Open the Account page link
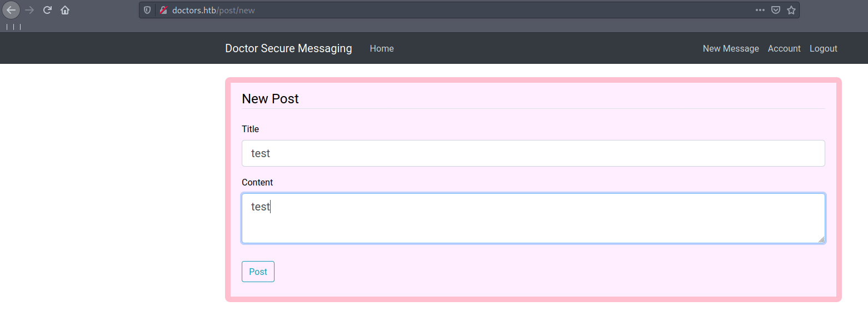Screen dimensions: 868x326 (784, 48)
